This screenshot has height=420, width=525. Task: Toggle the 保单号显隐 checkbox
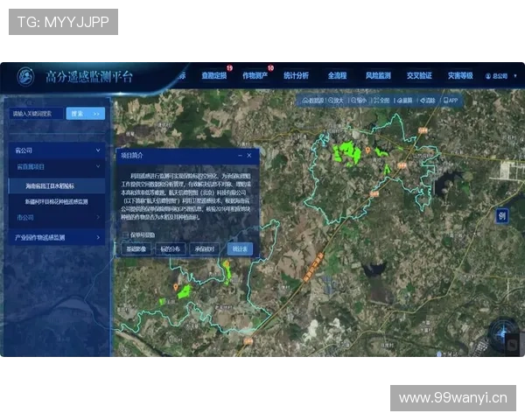tap(125, 234)
